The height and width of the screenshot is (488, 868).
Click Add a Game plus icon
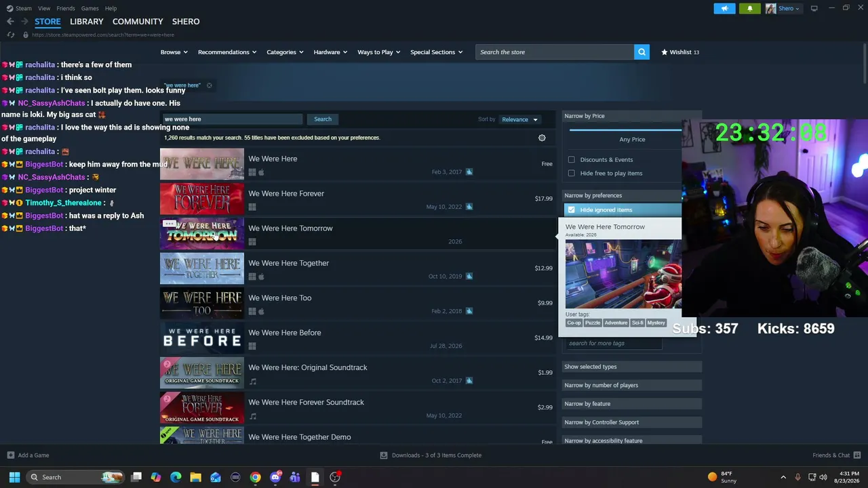coord(10,455)
